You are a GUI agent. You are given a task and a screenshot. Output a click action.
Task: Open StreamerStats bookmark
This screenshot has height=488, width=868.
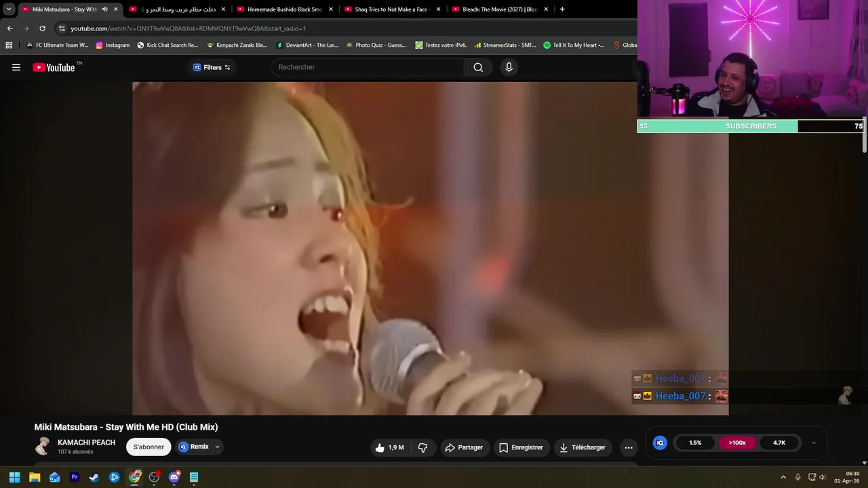tap(505, 45)
